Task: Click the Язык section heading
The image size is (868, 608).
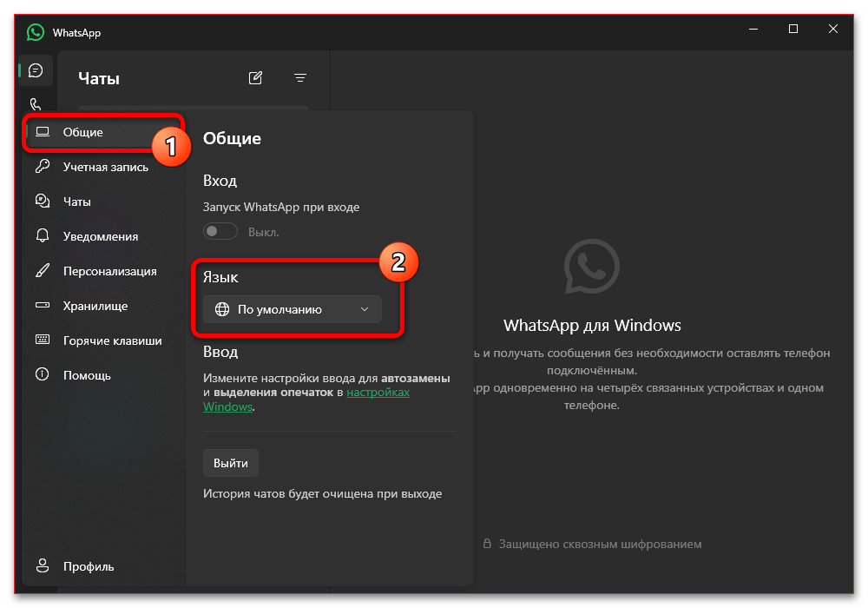Action: [220, 277]
